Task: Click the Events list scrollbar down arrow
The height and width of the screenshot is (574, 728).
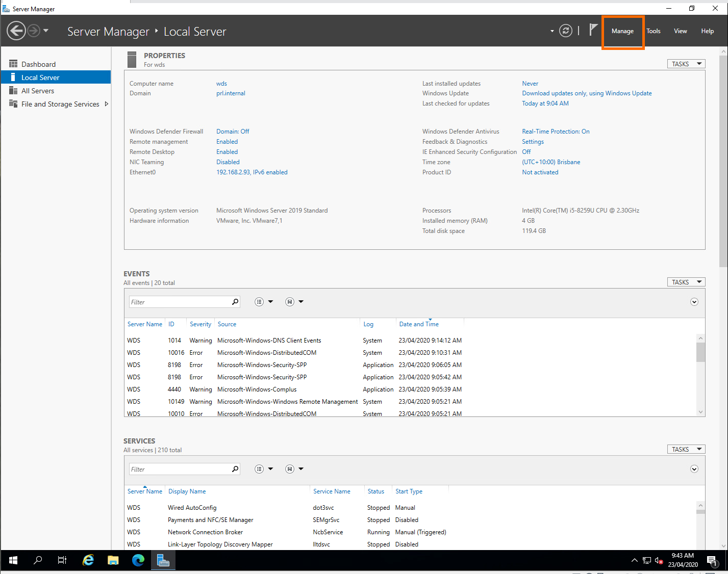Action: [700, 412]
